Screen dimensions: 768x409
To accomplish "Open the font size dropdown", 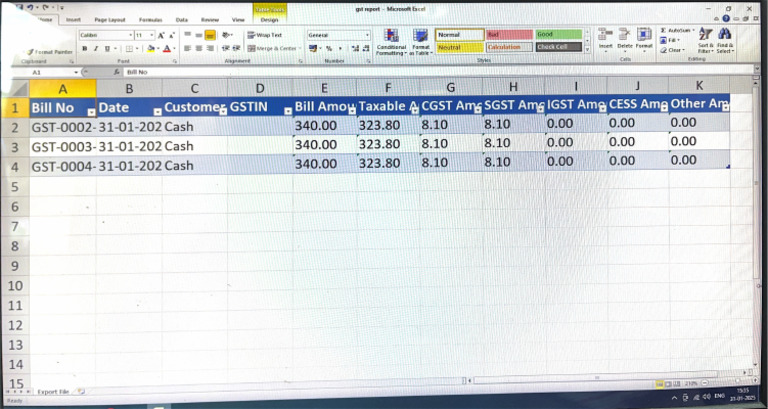I will coord(152,36).
